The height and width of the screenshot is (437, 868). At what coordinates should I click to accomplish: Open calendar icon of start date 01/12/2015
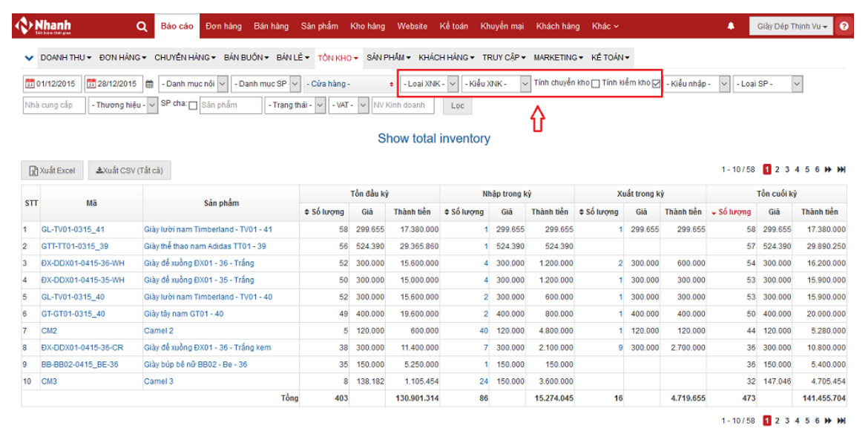click(x=30, y=84)
